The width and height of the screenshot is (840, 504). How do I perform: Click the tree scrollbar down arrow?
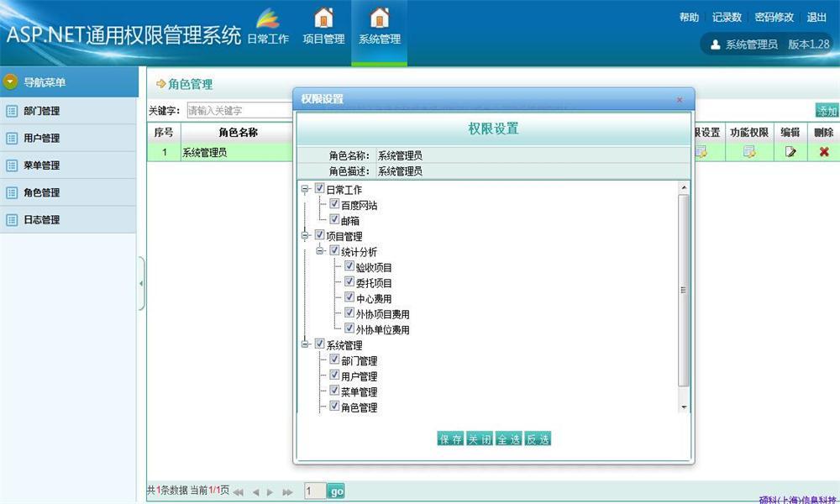point(684,407)
